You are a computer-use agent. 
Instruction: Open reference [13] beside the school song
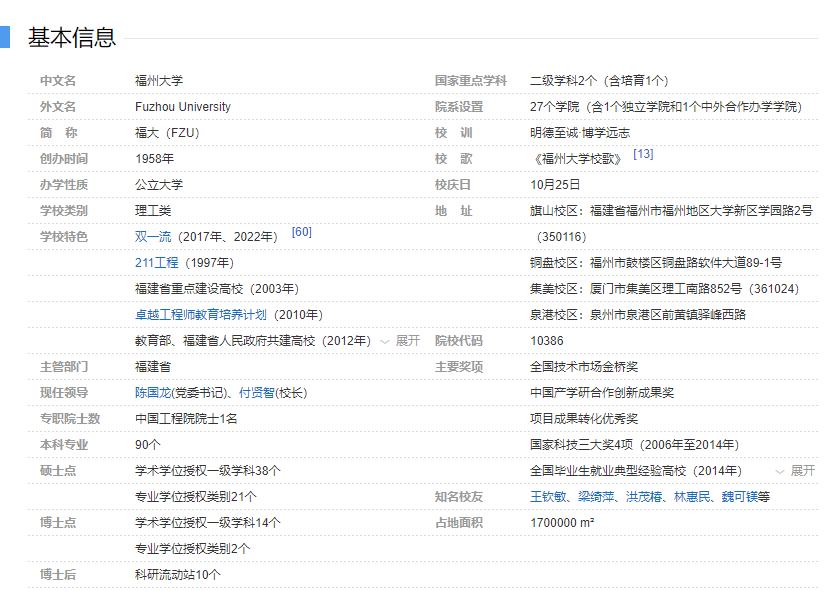click(643, 154)
